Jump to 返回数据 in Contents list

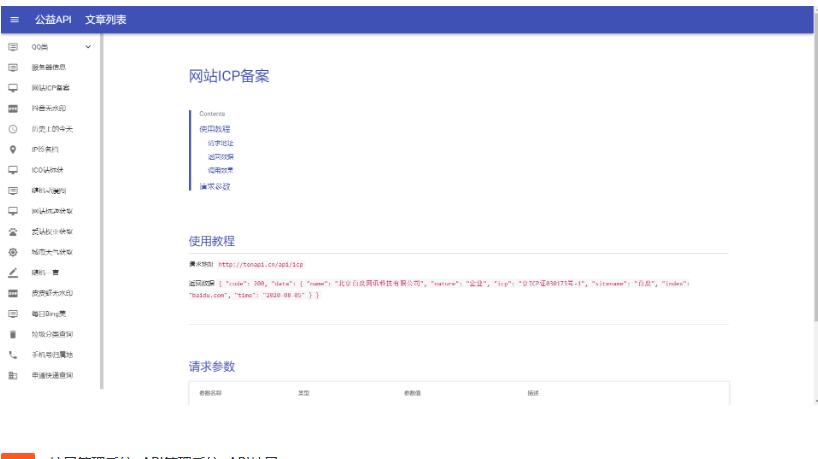tap(221, 156)
